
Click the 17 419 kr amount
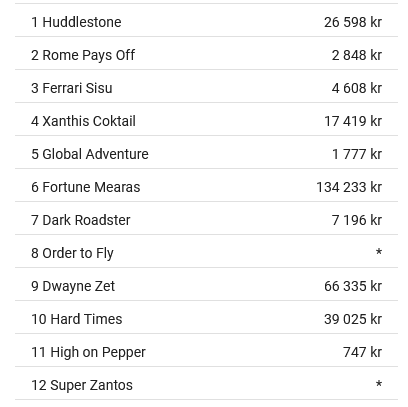[353, 121]
